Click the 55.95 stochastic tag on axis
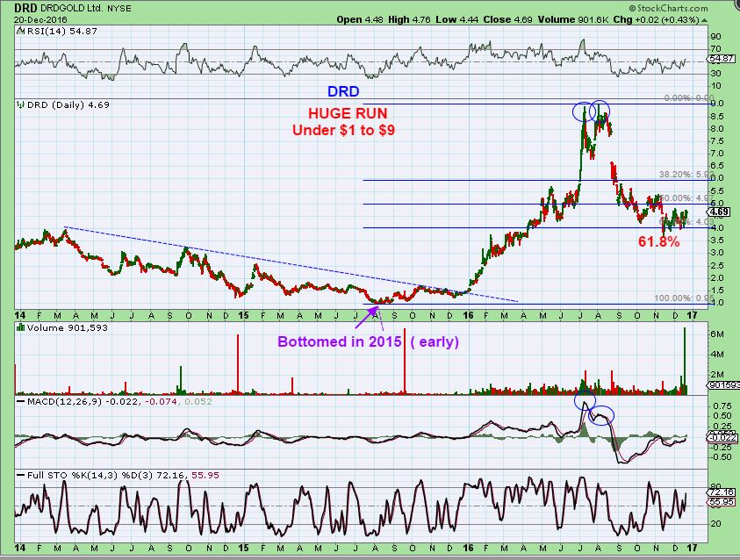Screen dimensions: 740x560 722,501
